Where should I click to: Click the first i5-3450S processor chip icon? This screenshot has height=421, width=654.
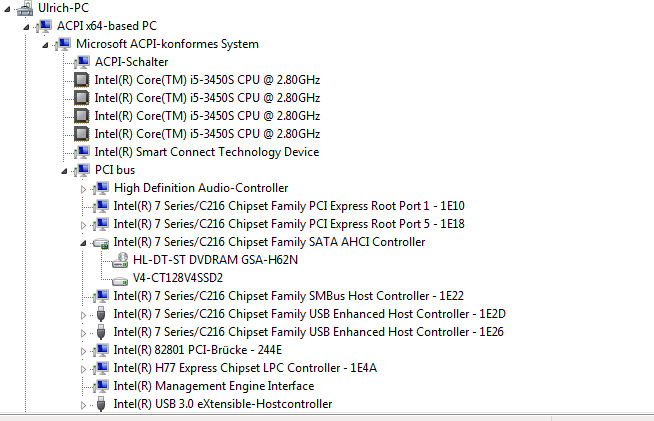point(81,80)
